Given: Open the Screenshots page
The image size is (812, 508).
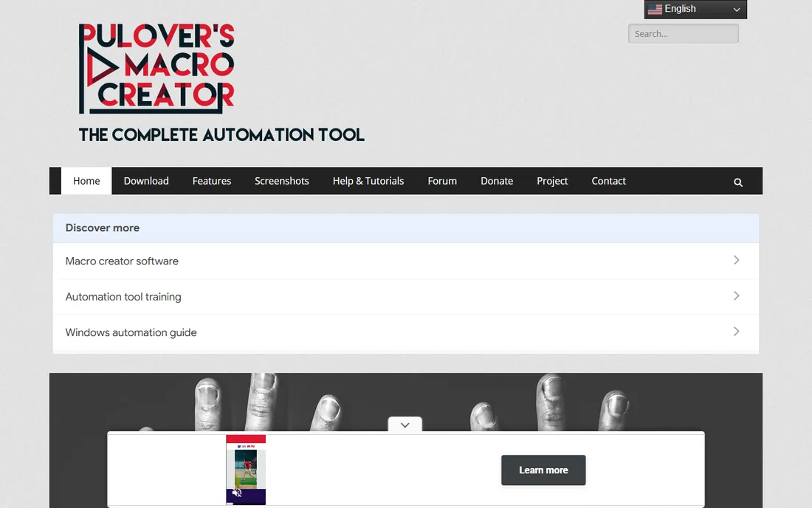Looking at the screenshot, I should (x=282, y=181).
